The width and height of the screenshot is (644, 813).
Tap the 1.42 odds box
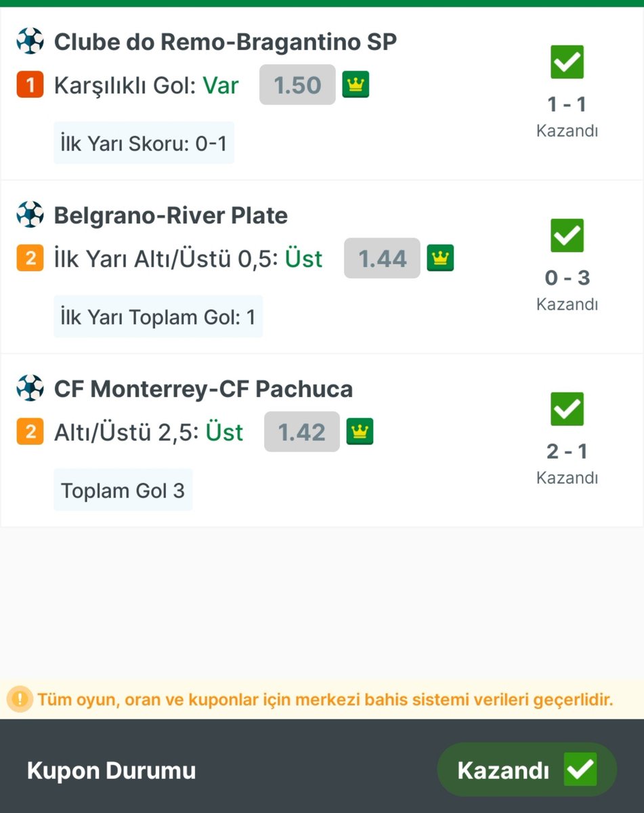pyautogui.click(x=302, y=432)
